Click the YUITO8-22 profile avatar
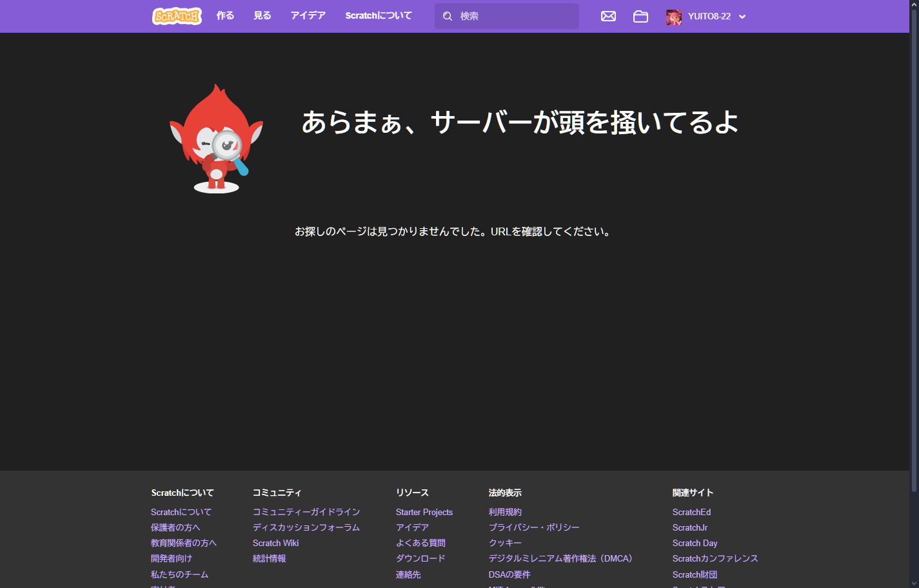Screen dimensions: 919x588 pos(674,17)
